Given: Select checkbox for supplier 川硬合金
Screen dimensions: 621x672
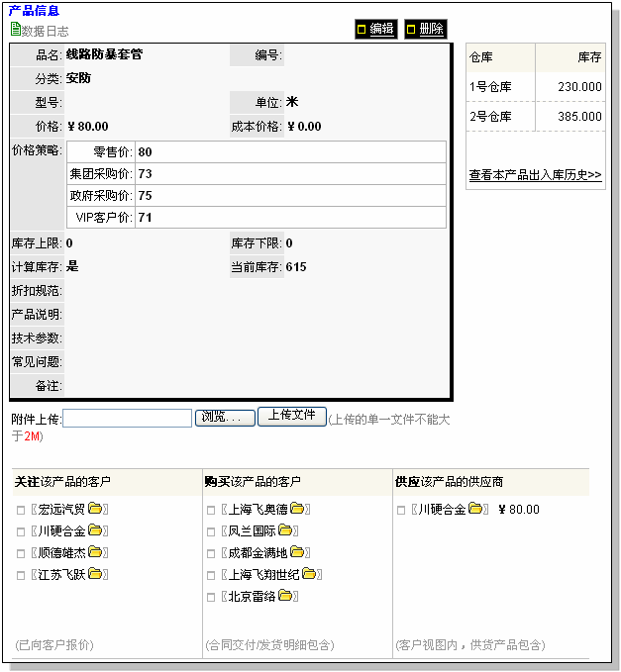Looking at the screenshot, I should coord(401,511).
